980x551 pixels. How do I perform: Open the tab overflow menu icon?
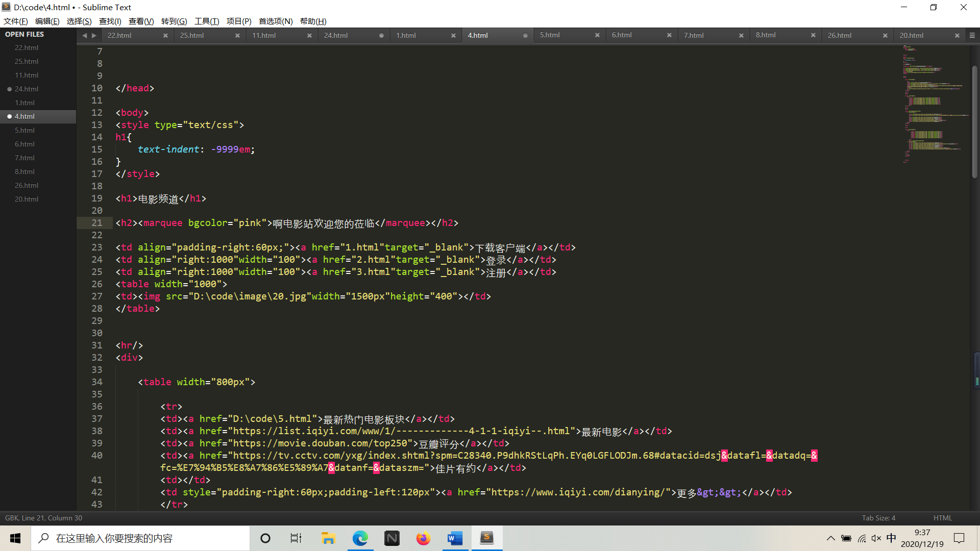(972, 35)
